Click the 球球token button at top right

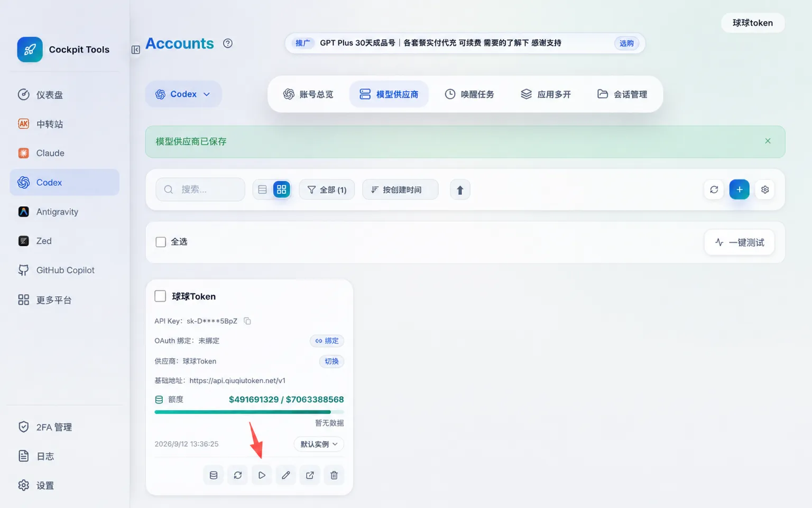[x=753, y=23]
